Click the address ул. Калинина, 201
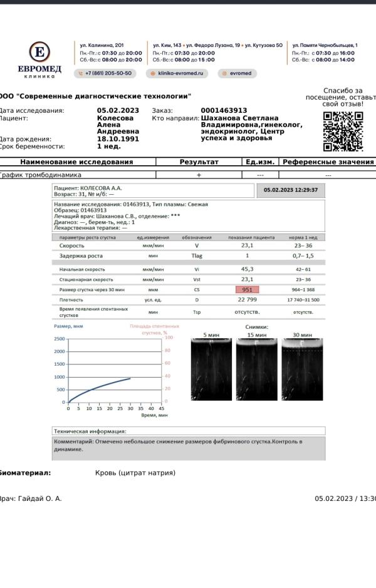The height and width of the screenshot is (588, 376). click(x=102, y=45)
